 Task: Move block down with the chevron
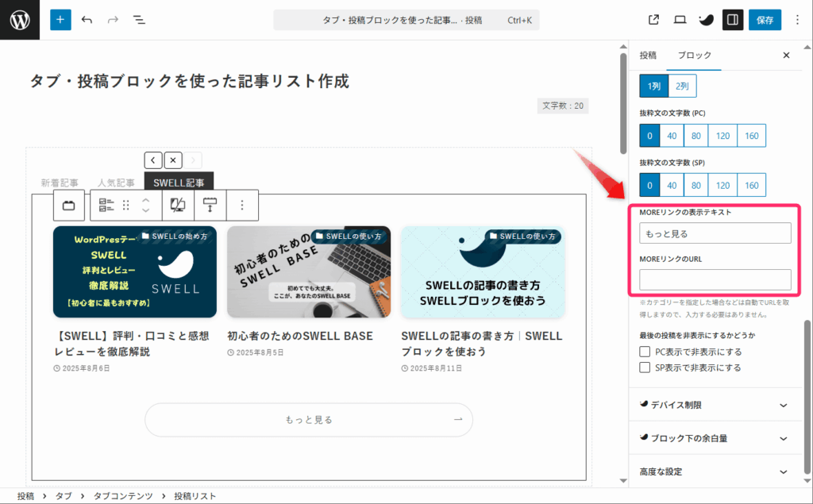tap(146, 210)
